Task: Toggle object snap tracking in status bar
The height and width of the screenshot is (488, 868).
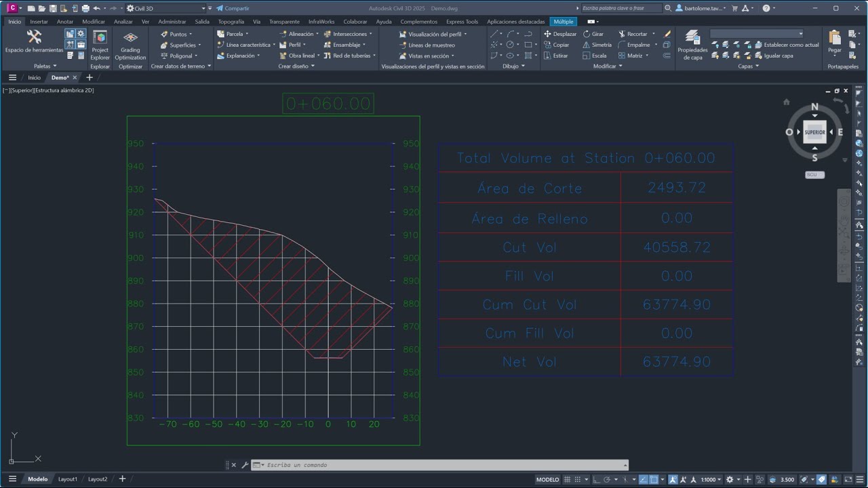Action: coord(644,479)
